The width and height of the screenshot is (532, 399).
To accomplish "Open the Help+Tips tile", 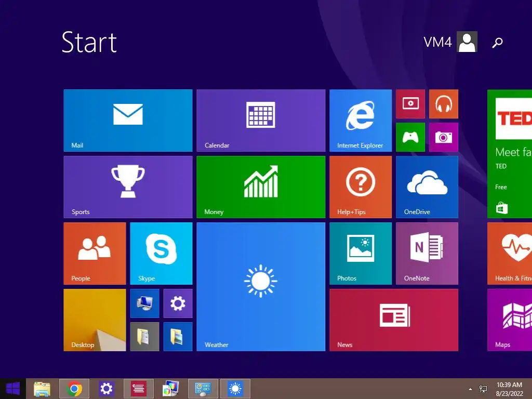I will [361, 187].
